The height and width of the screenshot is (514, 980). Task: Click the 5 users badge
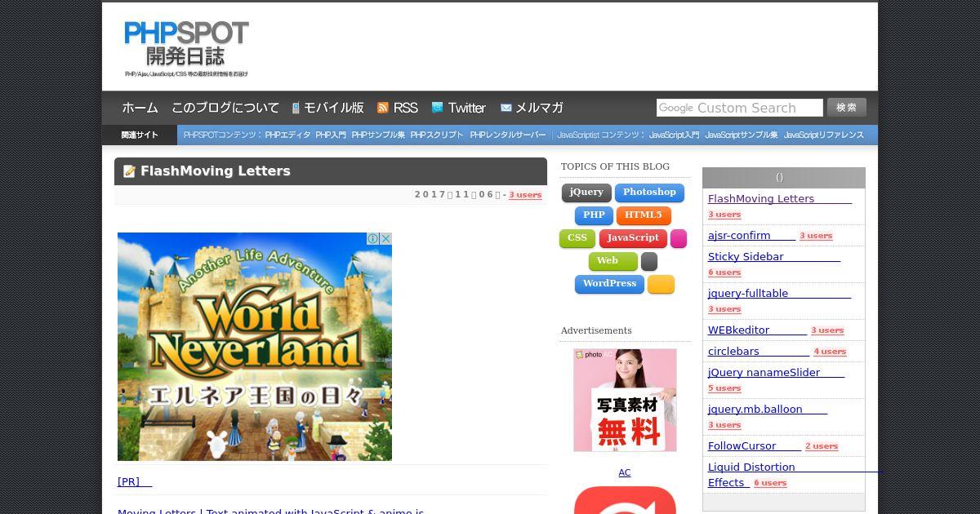pyautogui.click(x=724, y=388)
